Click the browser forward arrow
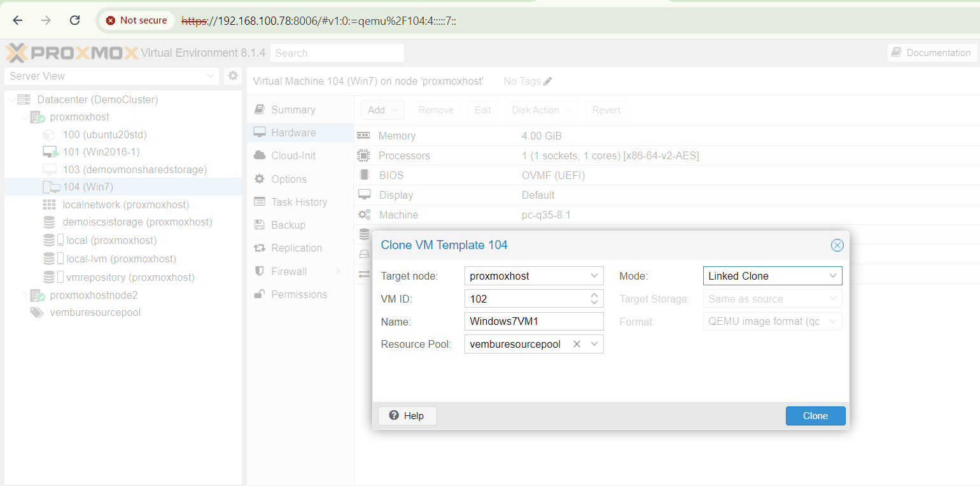980x486 pixels. (46, 20)
